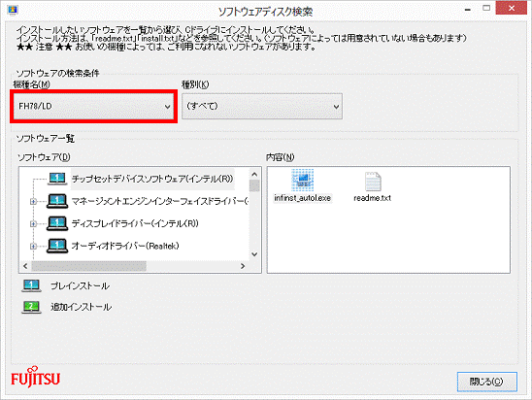Select the infinst_autol.exe file name
This screenshot has width=532, height=400.
pyautogui.click(x=302, y=198)
